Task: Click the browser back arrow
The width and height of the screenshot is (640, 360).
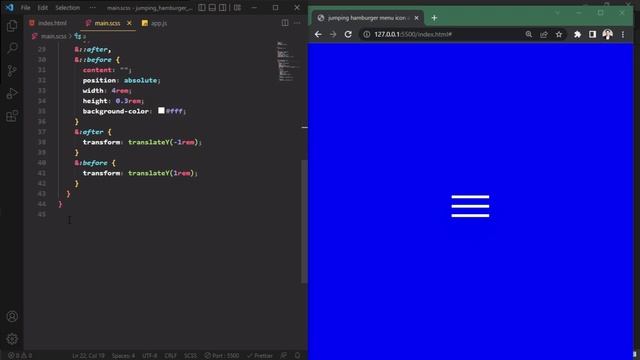Action: (x=318, y=34)
